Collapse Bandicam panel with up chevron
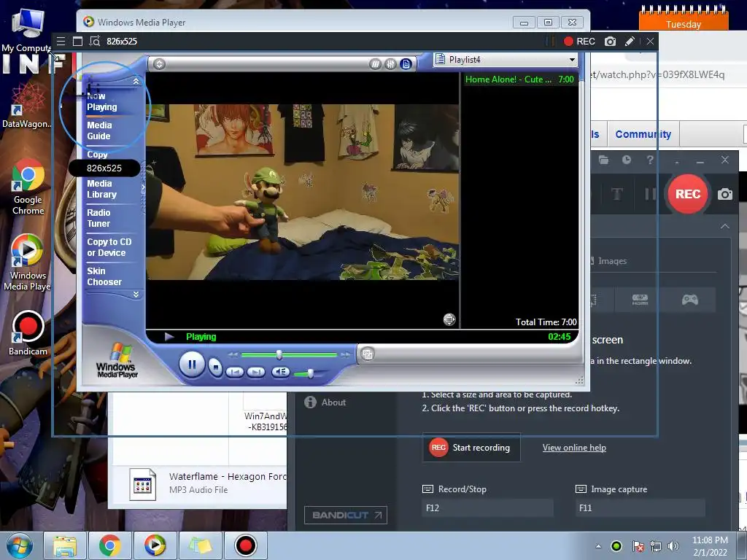The image size is (747, 560). [725, 226]
